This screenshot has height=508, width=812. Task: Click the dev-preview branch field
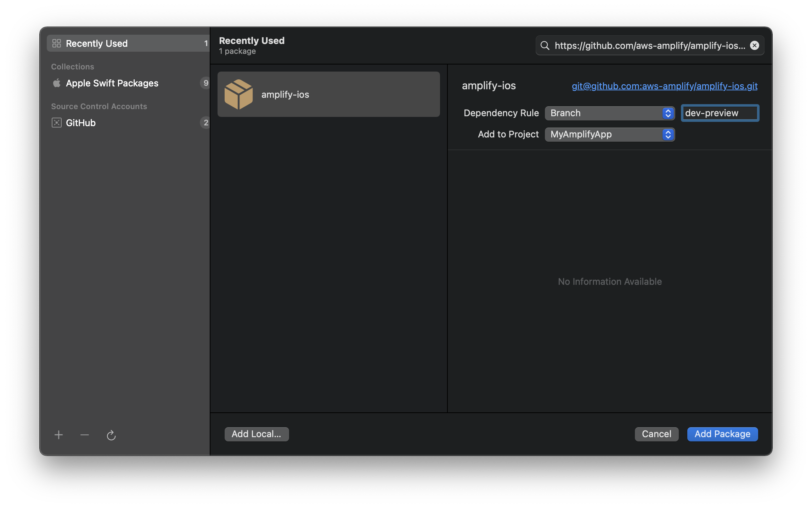(x=720, y=113)
